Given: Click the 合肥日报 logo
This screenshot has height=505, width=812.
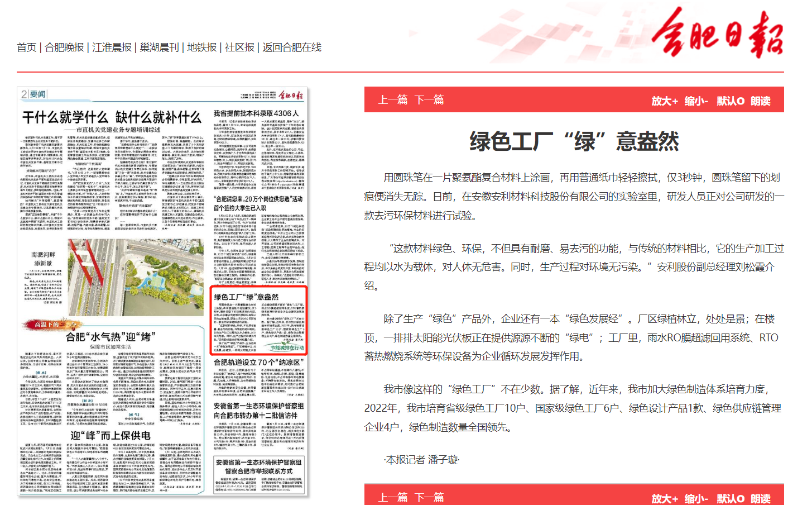Looking at the screenshot, I should pos(717,34).
